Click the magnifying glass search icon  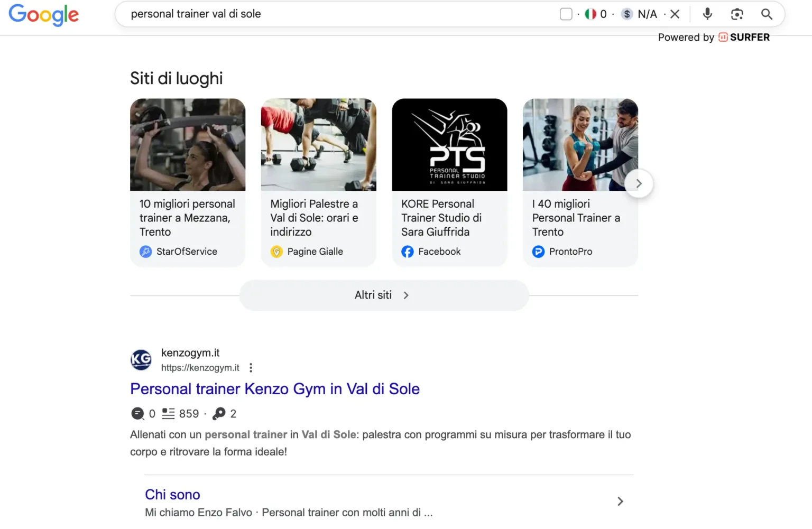[x=767, y=14]
